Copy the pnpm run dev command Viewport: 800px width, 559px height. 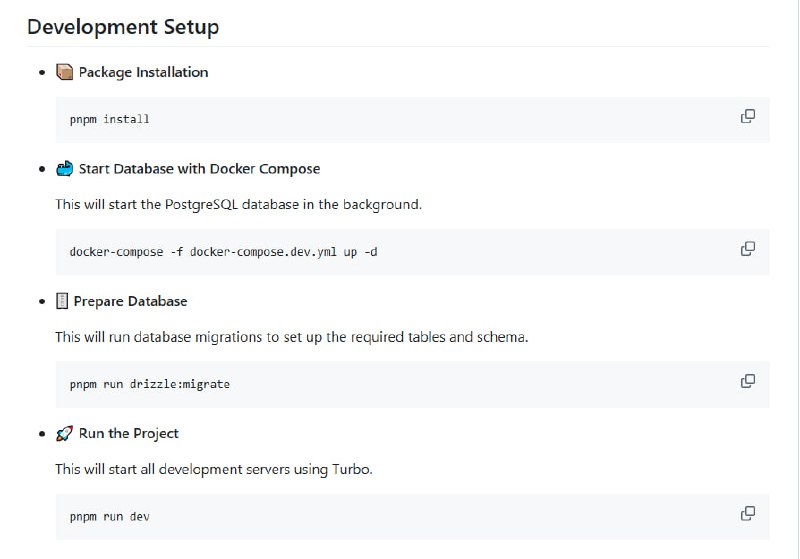pos(747,513)
